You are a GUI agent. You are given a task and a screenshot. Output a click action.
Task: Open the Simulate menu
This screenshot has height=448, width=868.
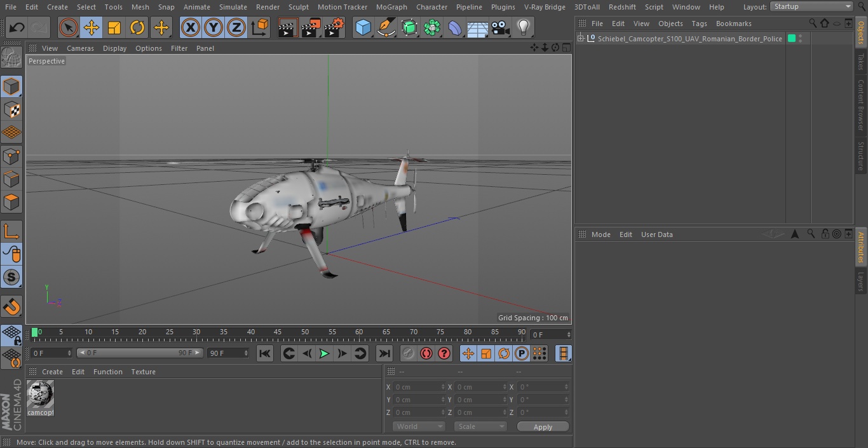pos(233,7)
